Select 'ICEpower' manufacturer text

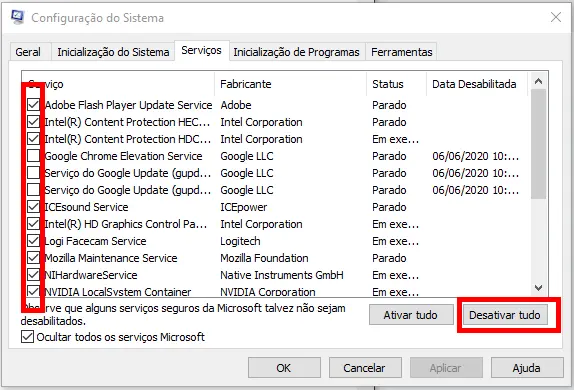click(x=244, y=207)
